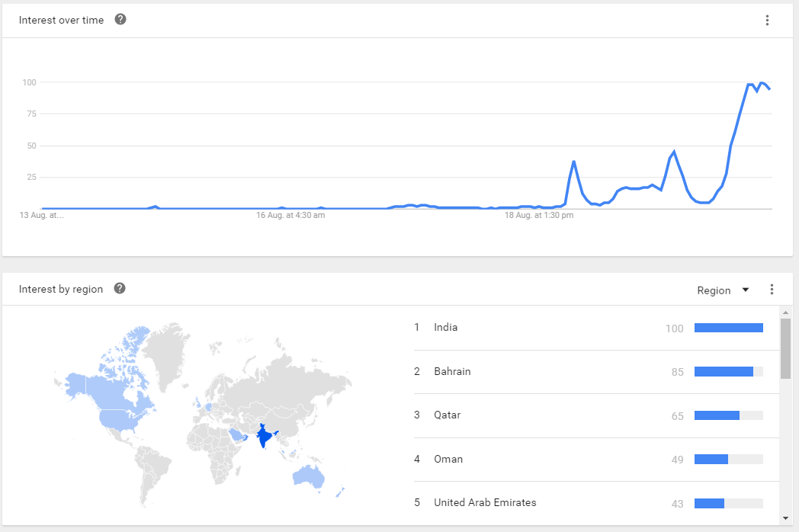Select India in the region list
Screen dimensions: 799x532
446,328
